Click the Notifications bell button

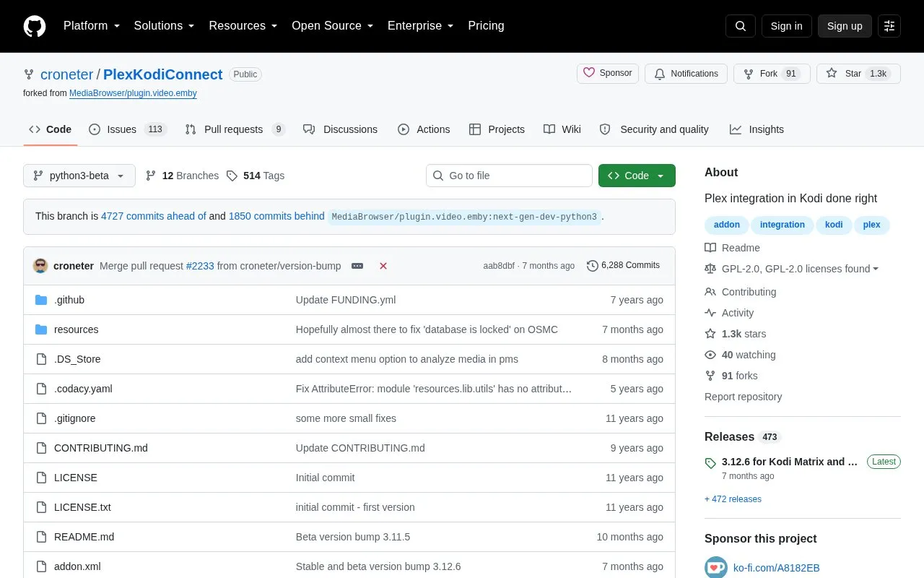coord(686,74)
